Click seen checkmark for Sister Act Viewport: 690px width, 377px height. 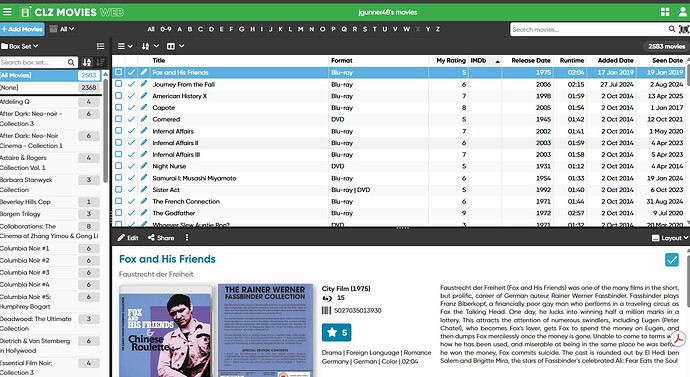point(131,190)
